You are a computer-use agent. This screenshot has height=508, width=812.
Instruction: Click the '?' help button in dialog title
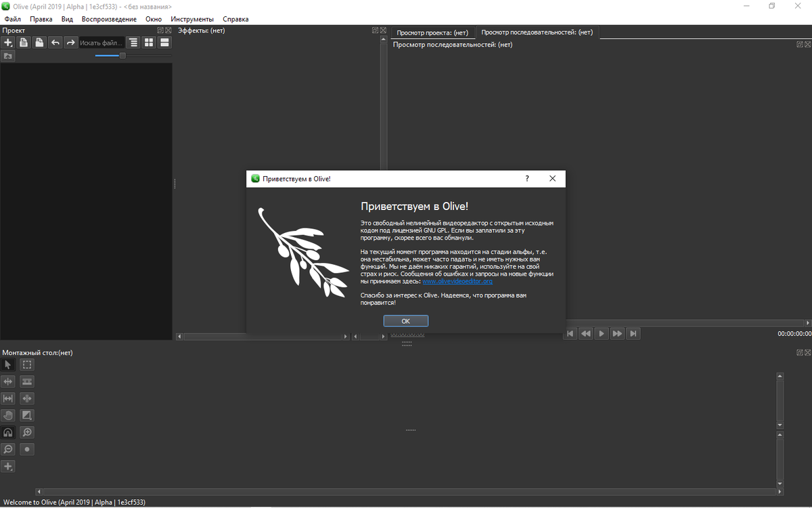(527, 179)
